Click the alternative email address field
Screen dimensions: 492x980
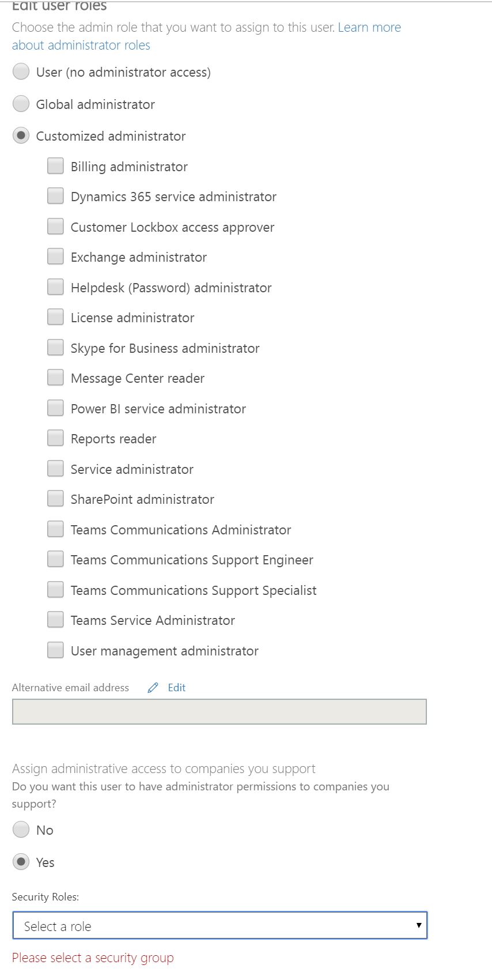(219, 712)
